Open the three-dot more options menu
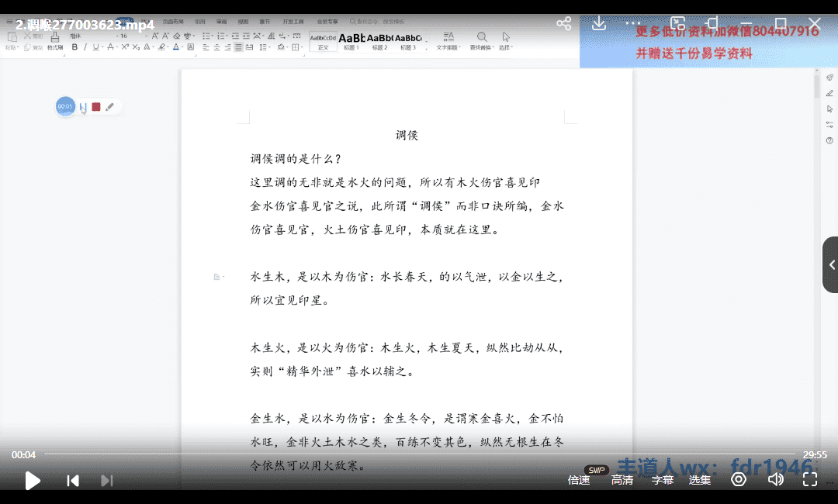Screen dimensions: 838x504 tap(633, 24)
